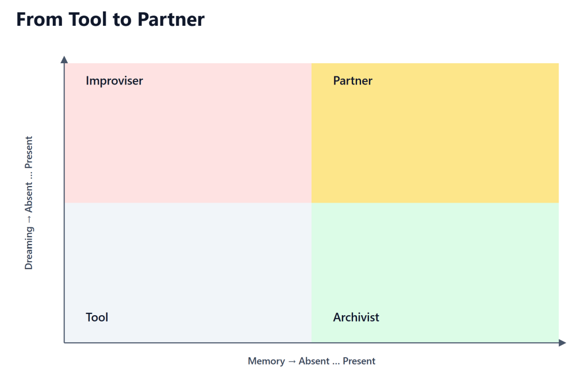Click the "Memory → Absent ... Present" axis label
The height and width of the screenshot is (372, 588).
tap(311, 361)
